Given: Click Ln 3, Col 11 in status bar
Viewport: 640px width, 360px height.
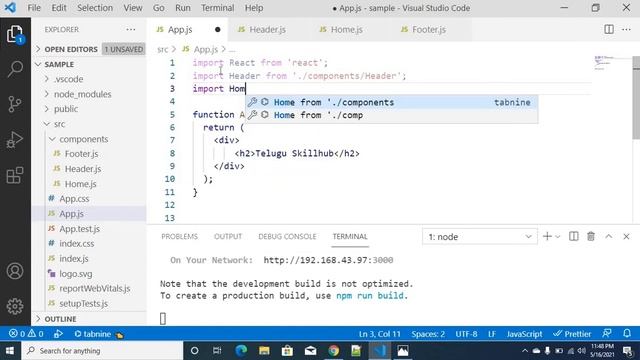Looking at the screenshot, I should (x=380, y=334).
